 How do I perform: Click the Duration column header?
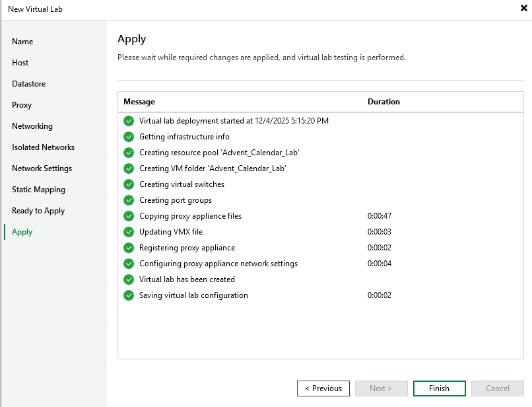tap(383, 102)
